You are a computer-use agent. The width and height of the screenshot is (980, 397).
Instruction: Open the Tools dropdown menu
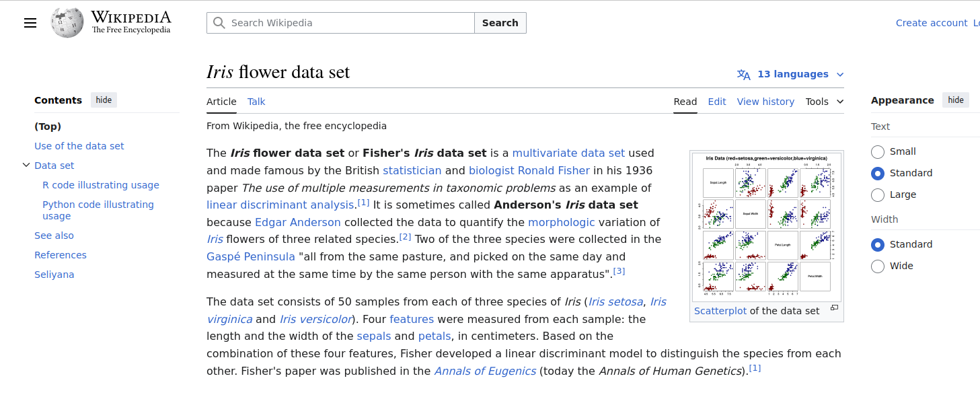(825, 102)
